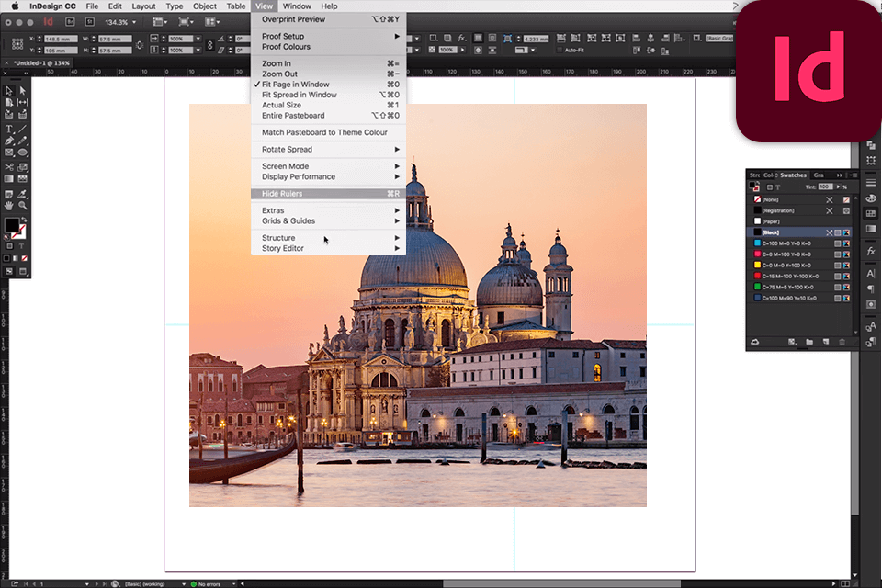Click the Tint percentage input field
882x588 pixels.
point(824,187)
